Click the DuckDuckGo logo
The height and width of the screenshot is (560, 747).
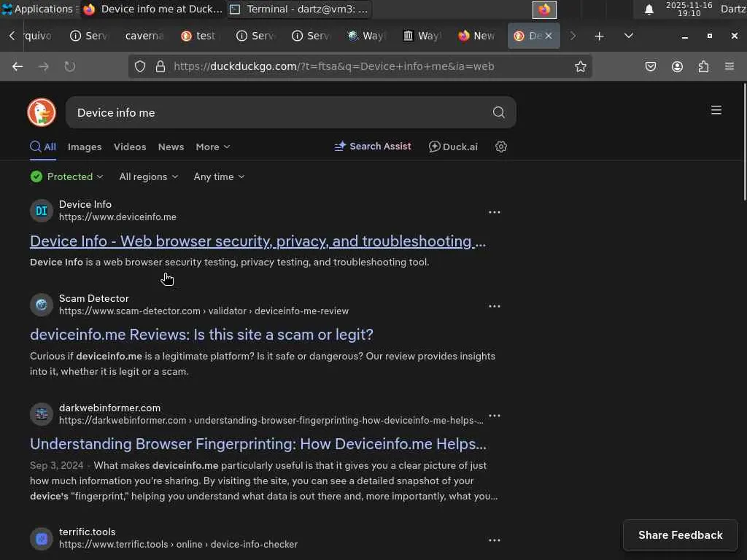[42, 112]
